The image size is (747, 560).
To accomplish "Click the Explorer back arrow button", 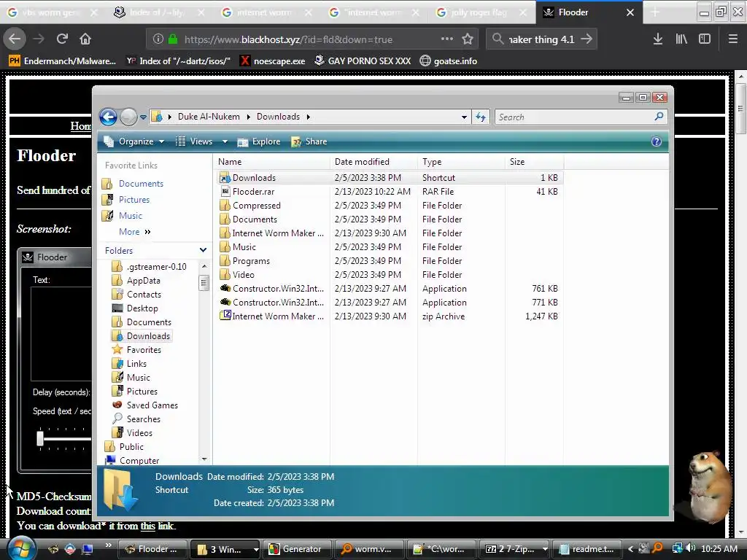I will [x=108, y=117].
